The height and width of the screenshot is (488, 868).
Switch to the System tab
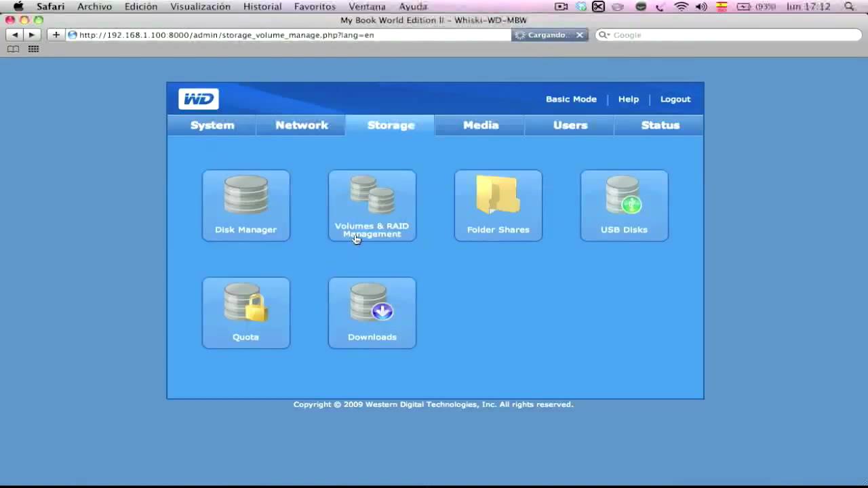click(212, 125)
